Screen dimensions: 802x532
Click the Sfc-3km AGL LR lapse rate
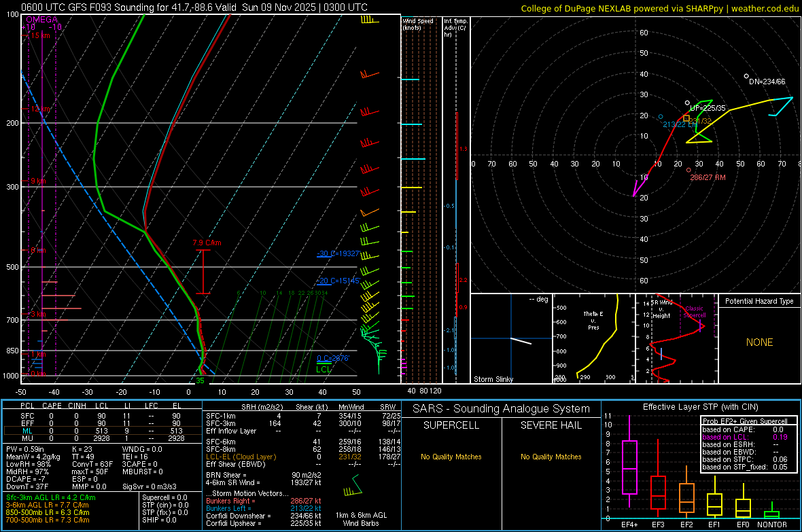[x=51, y=497]
